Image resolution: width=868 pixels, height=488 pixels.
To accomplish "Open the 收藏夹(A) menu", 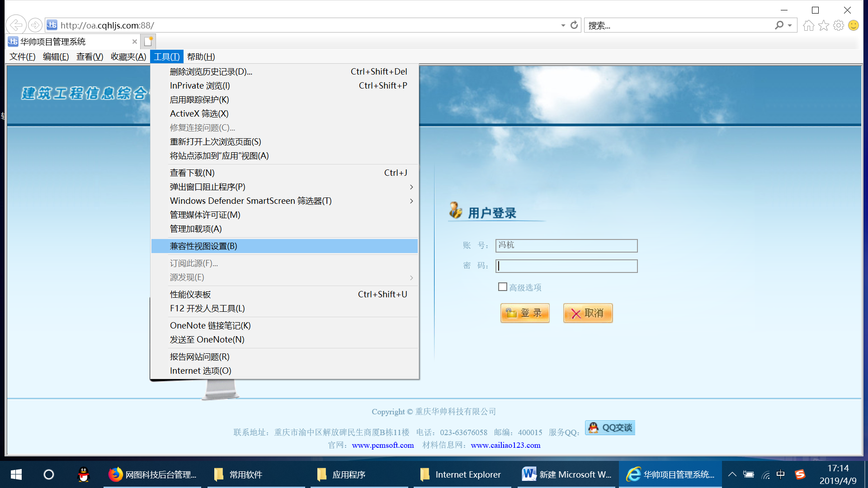I will [128, 57].
